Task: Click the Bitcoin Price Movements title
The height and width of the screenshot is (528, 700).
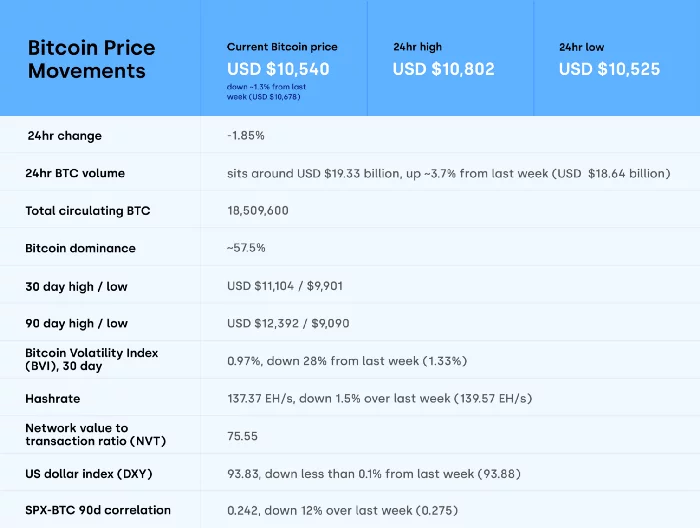Action: tap(92, 59)
